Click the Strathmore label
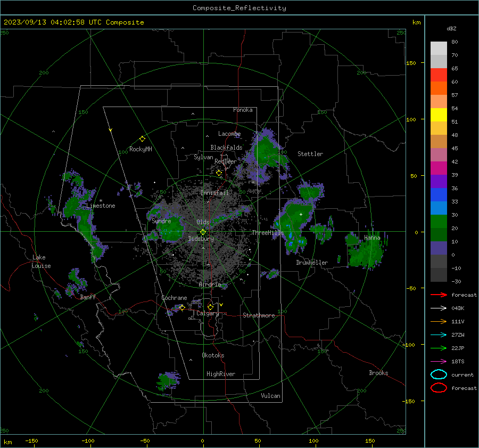479x448 pixels. pyautogui.click(x=259, y=315)
